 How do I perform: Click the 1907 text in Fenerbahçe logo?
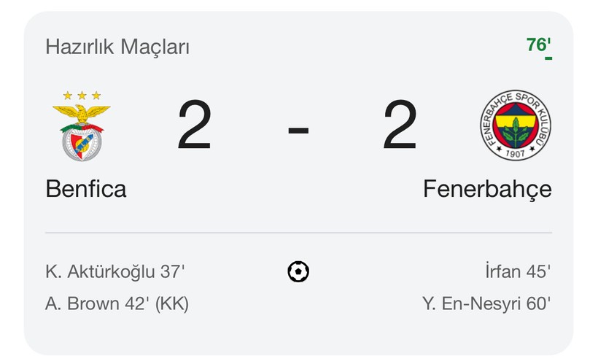tap(516, 154)
